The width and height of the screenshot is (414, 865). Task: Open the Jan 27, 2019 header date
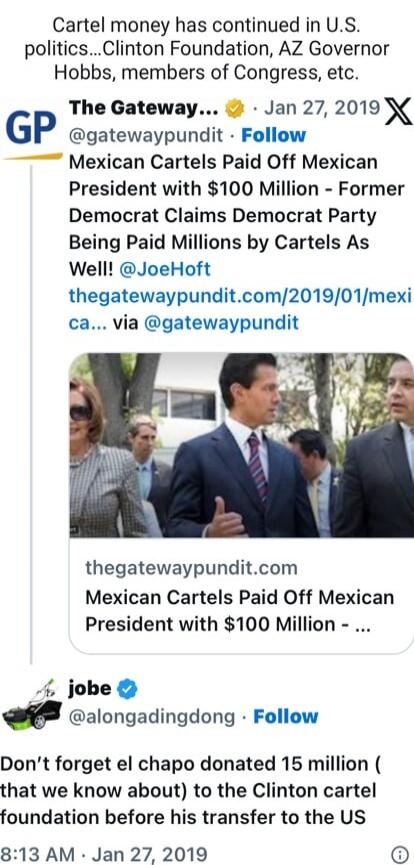[322, 109]
